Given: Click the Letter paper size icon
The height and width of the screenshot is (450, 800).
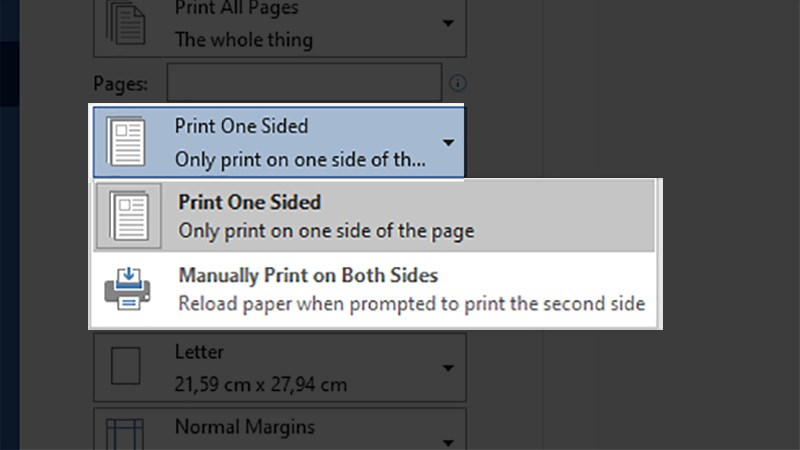Looking at the screenshot, I should click(x=126, y=367).
